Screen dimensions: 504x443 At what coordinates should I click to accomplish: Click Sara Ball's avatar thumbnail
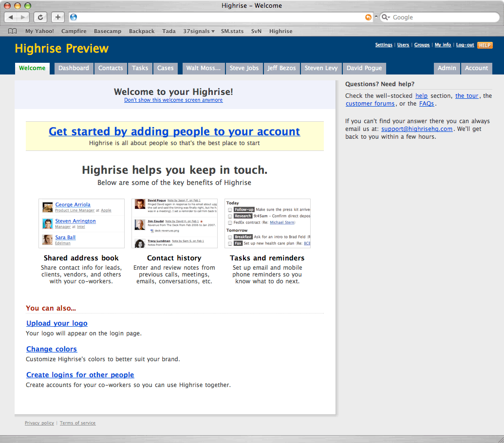[48, 240]
